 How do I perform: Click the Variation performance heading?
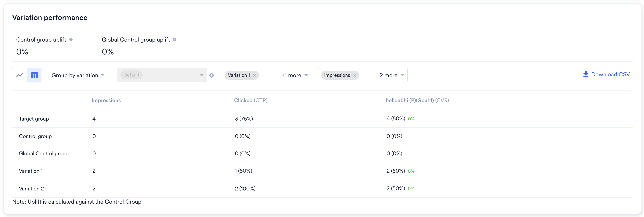coord(50,17)
